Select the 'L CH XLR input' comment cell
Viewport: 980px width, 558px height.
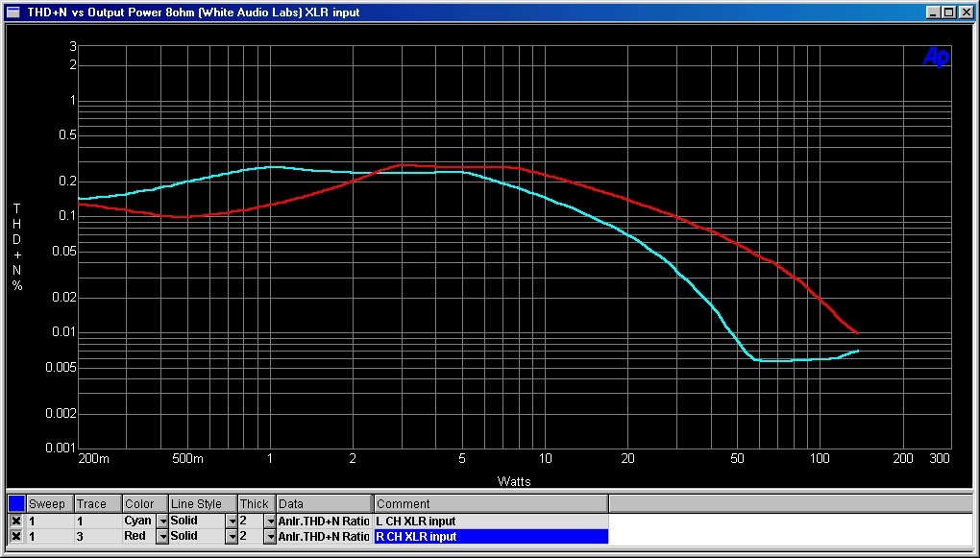coord(491,522)
